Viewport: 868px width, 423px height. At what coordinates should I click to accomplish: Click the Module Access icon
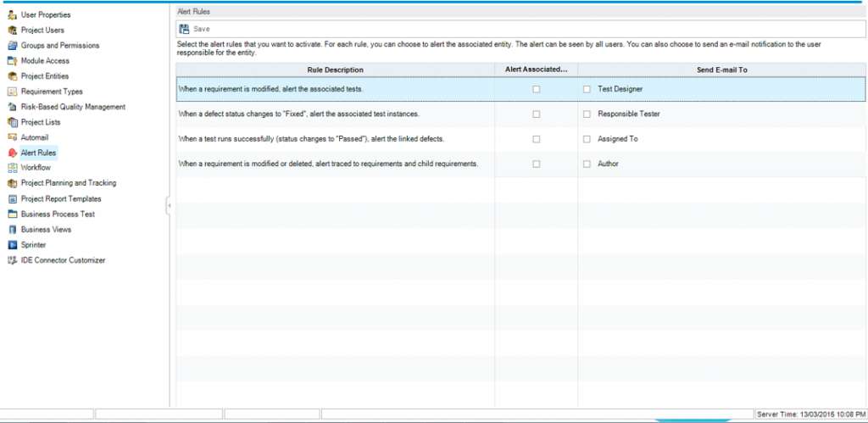click(12, 61)
